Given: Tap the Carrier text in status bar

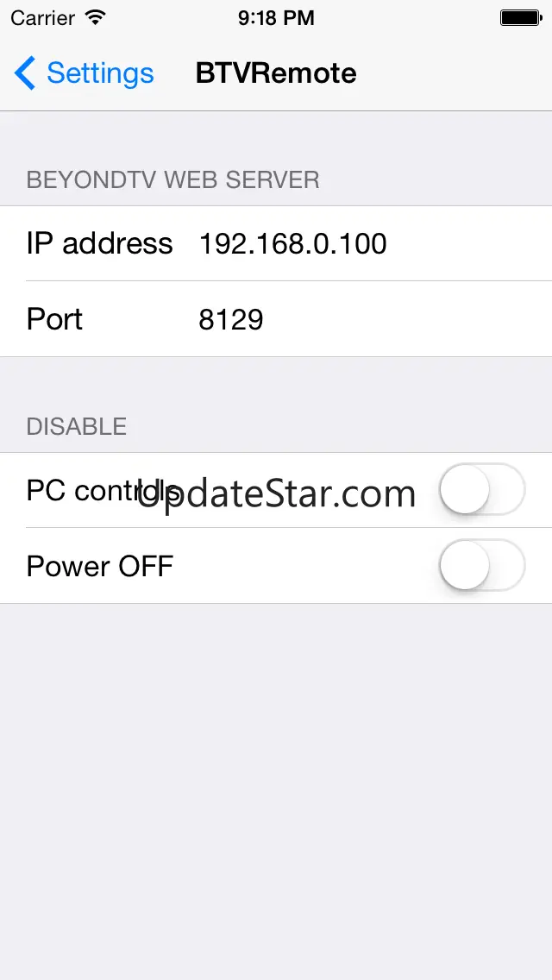Looking at the screenshot, I should (x=42, y=17).
